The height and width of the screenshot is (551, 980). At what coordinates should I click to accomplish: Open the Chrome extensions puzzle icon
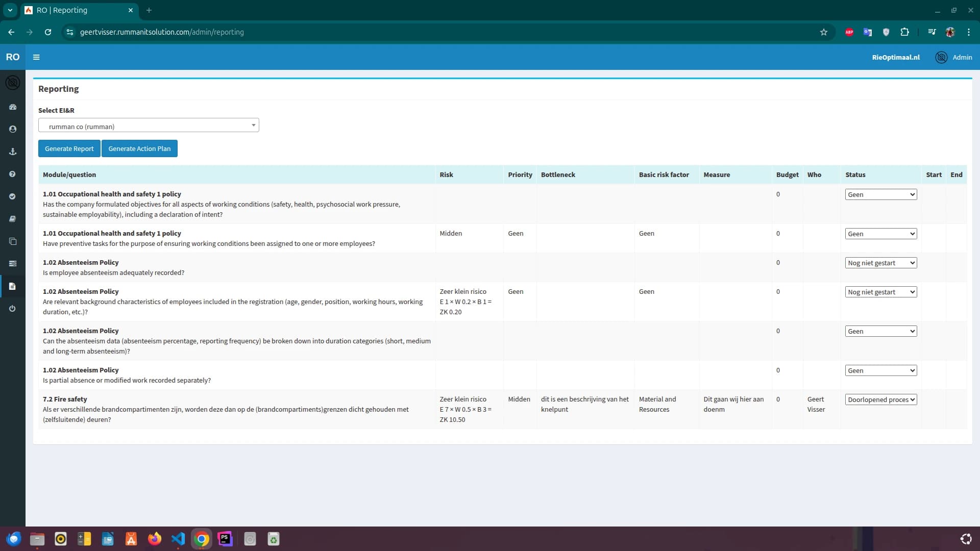[x=904, y=32]
